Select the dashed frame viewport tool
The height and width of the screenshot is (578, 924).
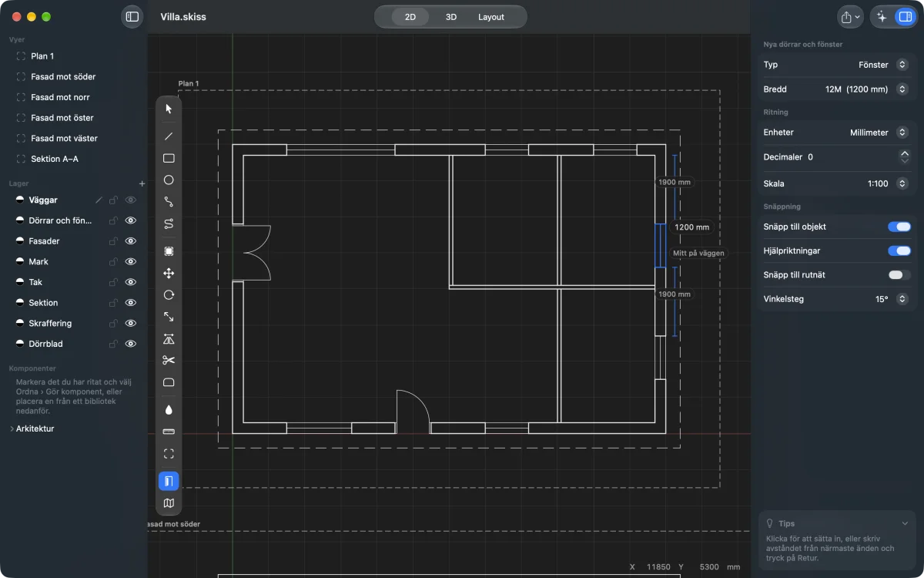(169, 453)
